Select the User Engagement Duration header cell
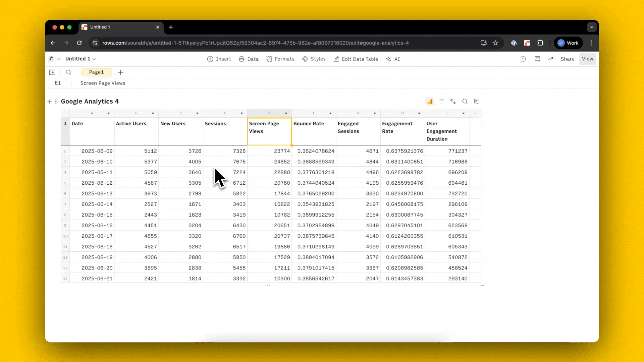 [x=447, y=131]
